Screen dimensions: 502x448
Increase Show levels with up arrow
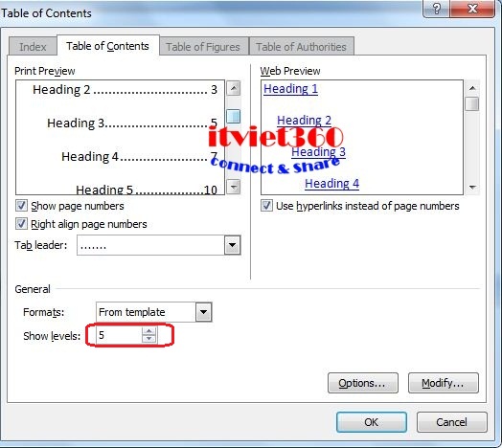coord(148,331)
